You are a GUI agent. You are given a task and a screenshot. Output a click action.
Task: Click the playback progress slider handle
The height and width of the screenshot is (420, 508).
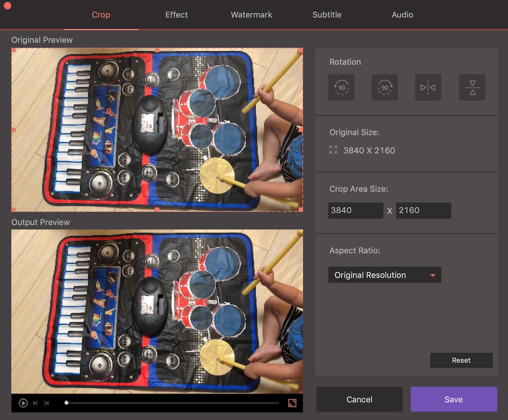coord(66,403)
